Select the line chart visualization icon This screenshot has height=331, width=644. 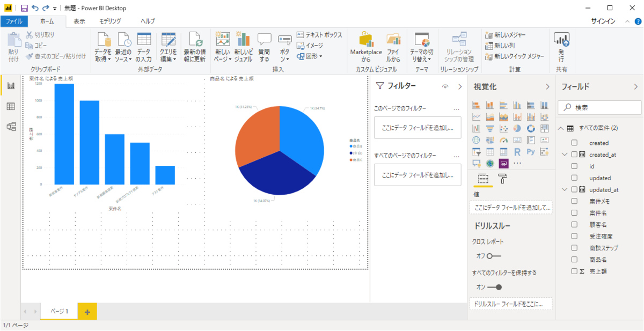(477, 116)
